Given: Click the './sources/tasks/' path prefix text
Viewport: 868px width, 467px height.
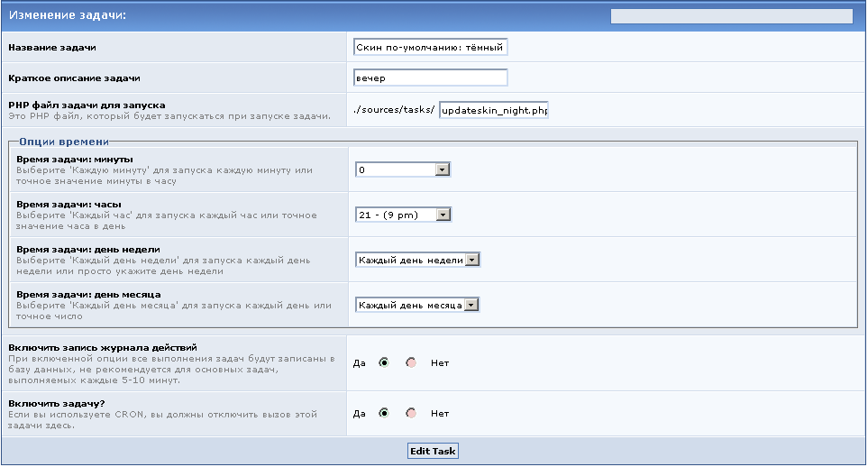Looking at the screenshot, I should pos(394,110).
